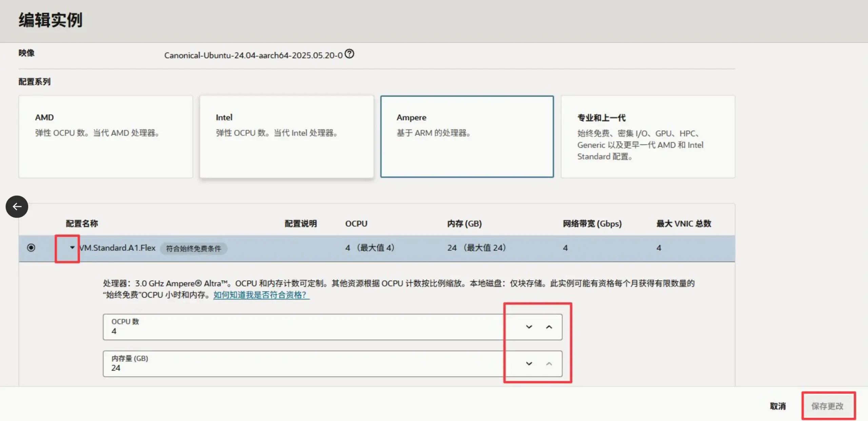The image size is (868, 421).
Task: Click the OCPU column header
Action: click(356, 224)
